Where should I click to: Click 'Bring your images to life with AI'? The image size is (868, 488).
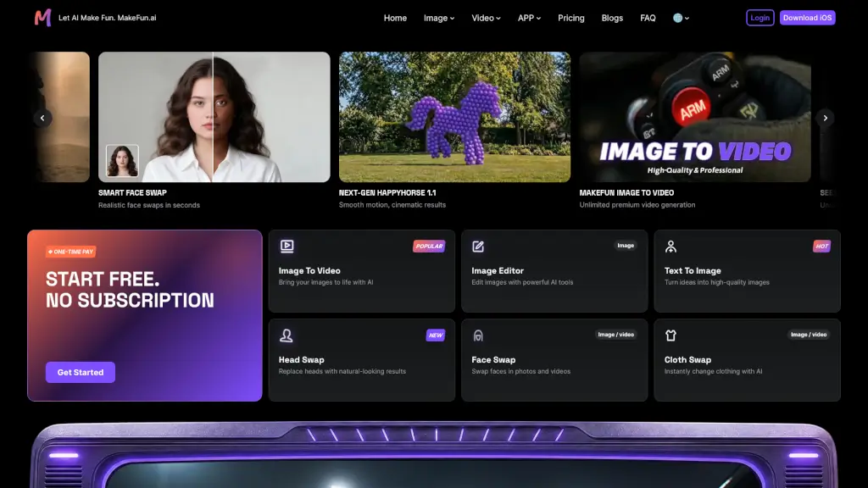325,282
